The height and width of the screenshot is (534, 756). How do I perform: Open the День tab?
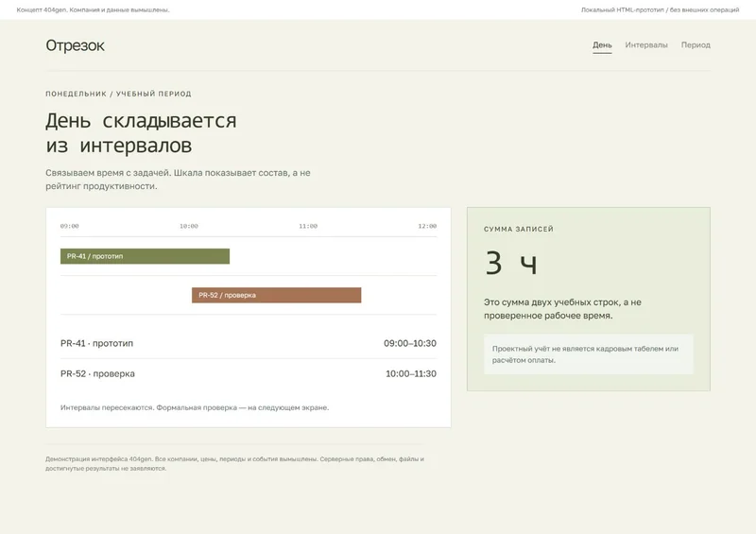pyautogui.click(x=602, y=44)
